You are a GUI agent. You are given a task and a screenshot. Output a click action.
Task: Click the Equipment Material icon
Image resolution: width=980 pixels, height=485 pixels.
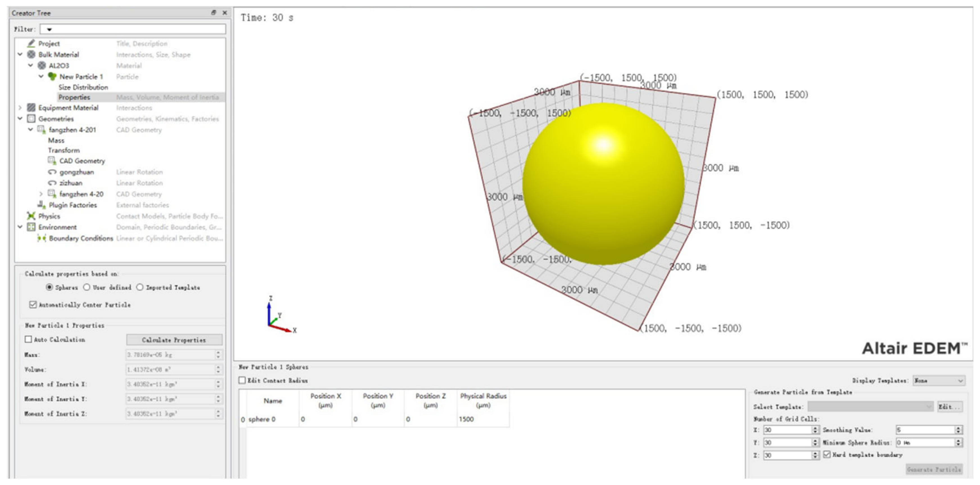click(31, 108)
